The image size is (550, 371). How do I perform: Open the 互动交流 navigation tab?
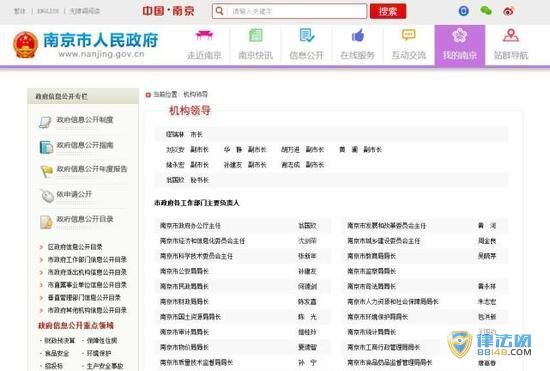tap(409, 45)
